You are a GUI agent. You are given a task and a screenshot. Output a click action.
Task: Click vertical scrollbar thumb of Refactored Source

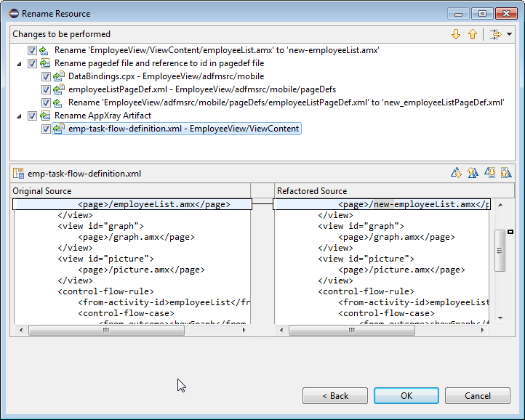point(500,250)
